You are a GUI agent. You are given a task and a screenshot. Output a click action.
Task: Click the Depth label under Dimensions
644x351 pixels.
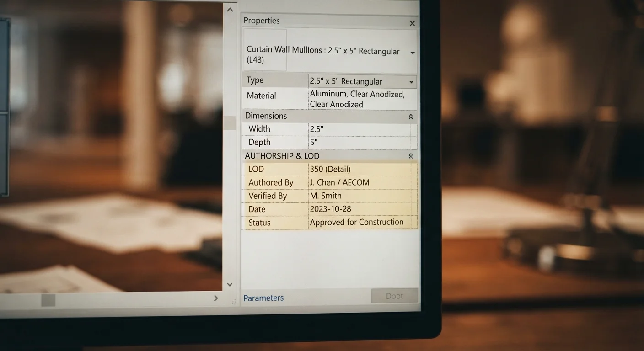coord(259,143)
